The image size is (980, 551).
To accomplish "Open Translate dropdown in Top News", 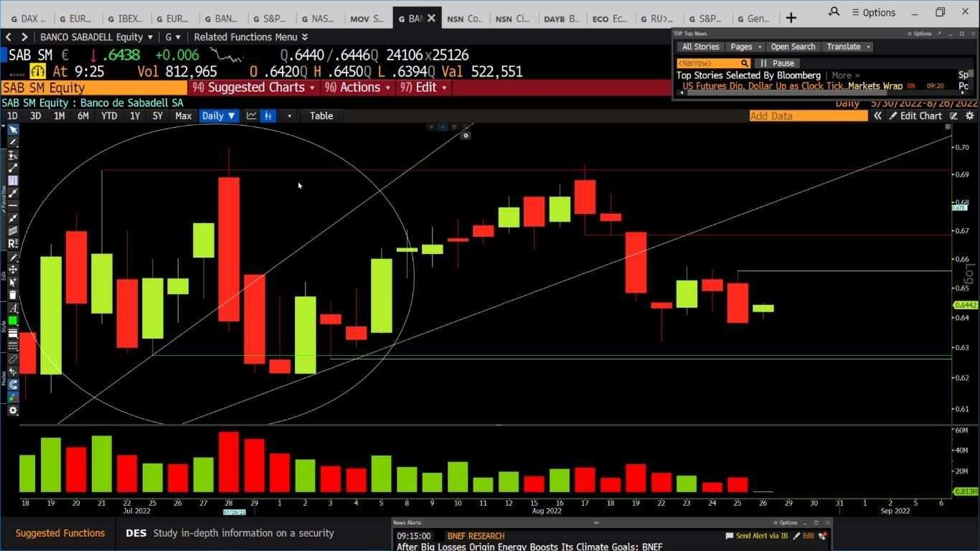I will coord(847,47).
